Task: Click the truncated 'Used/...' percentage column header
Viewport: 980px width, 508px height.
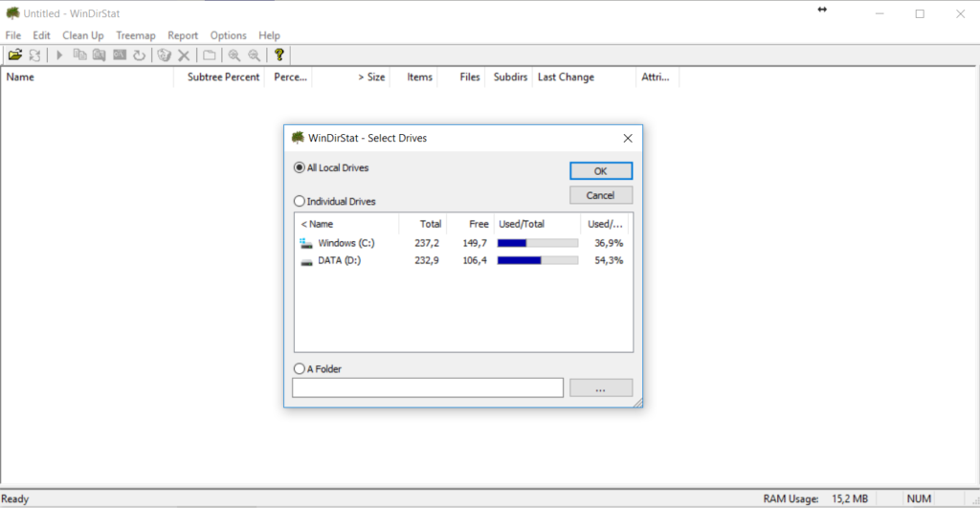Action: 605,224
